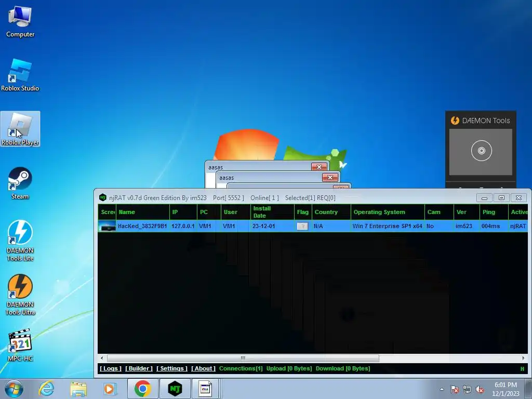Click the IP column header
Image resolution: width=532 pixels, height=399 pixels.
[183, 212]
